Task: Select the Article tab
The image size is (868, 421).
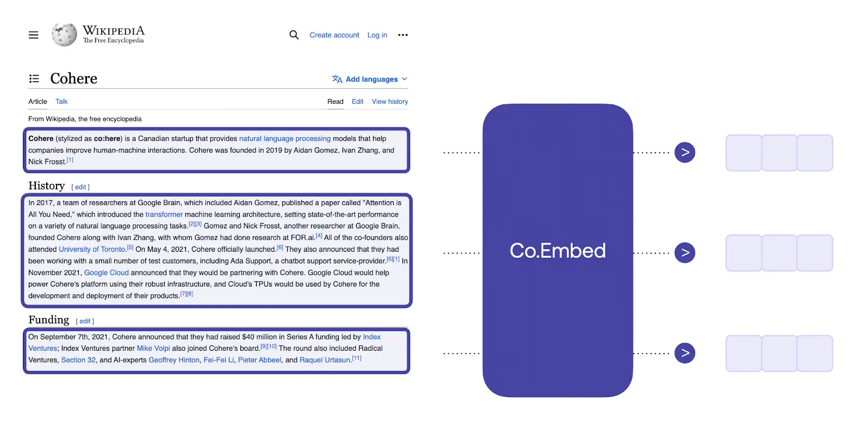Action: click(38, 102)
